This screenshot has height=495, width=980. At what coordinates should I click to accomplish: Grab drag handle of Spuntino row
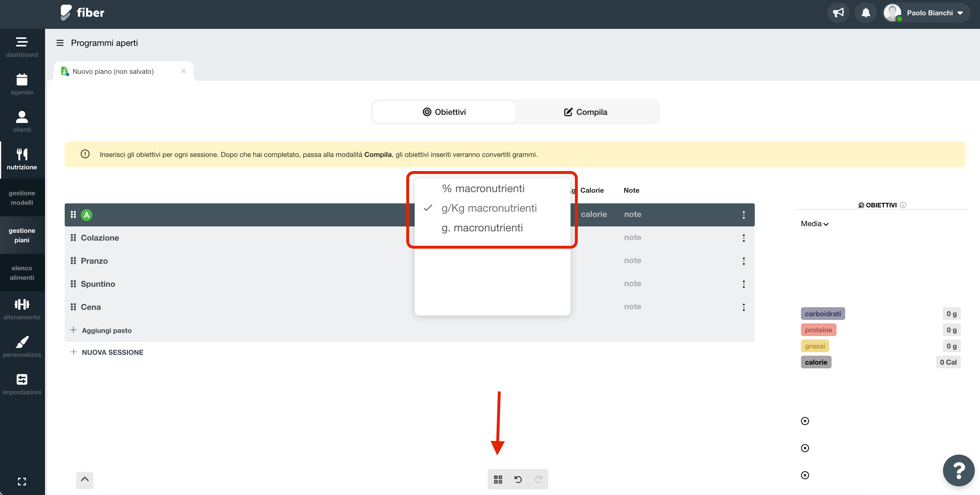click(x=73, y=284)
